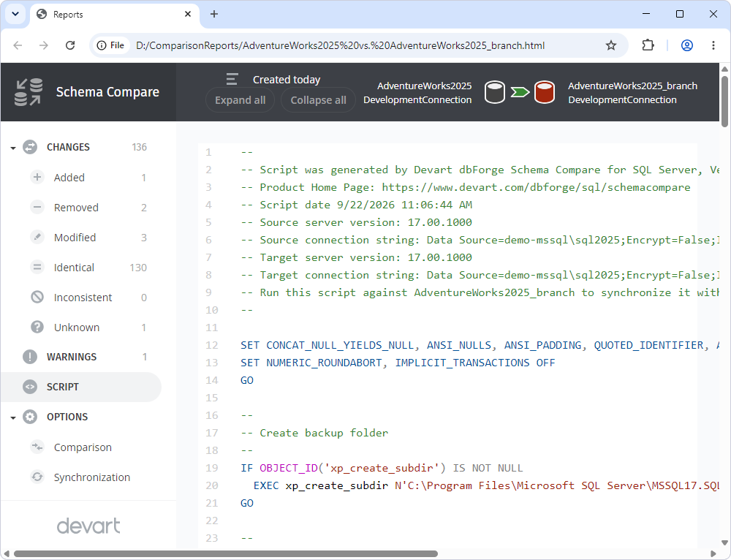Collapse the OPTIONS tree section
Screen dimensions: 731x560
click(x=13, y=417)
